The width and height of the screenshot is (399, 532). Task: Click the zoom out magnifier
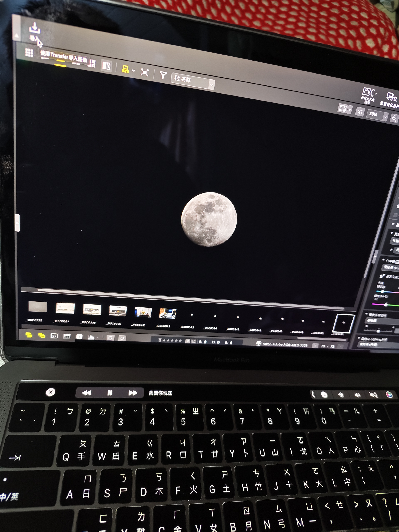tap(394, 118)
